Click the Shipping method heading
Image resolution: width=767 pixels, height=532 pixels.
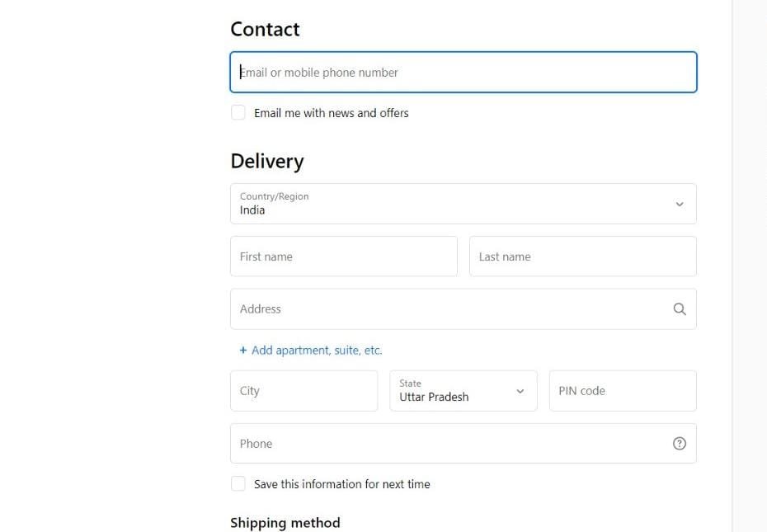pos(285,522)
